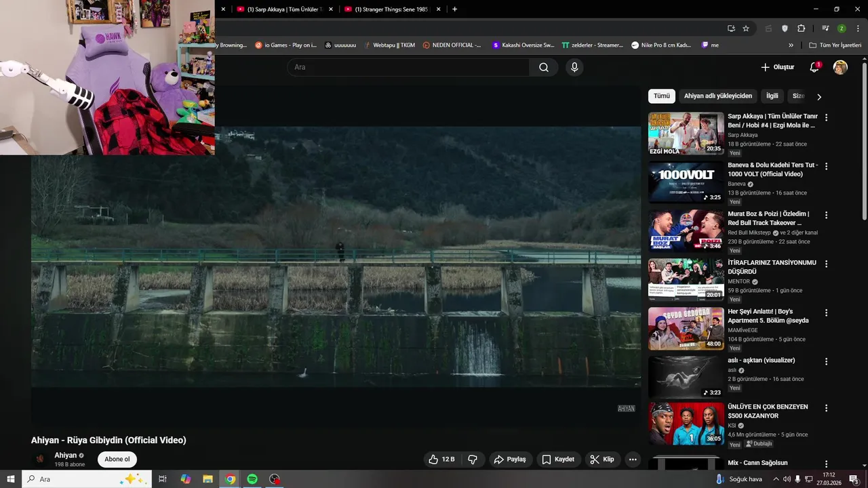This screenshot has width=868, height=488.
Task: Open the YouTube account avatar menu
Action: coord(840,67)
